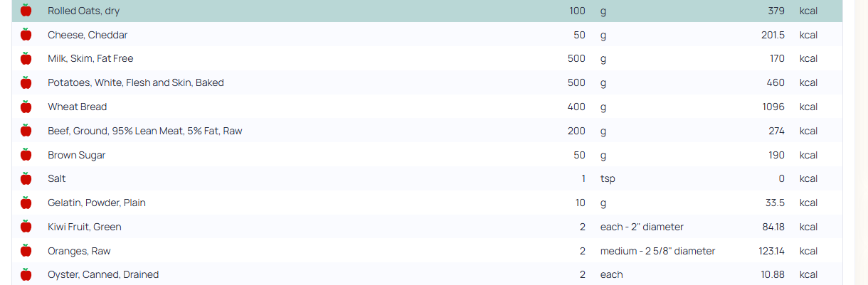Click the apple icon for Skim Milk

click(26, 58)
